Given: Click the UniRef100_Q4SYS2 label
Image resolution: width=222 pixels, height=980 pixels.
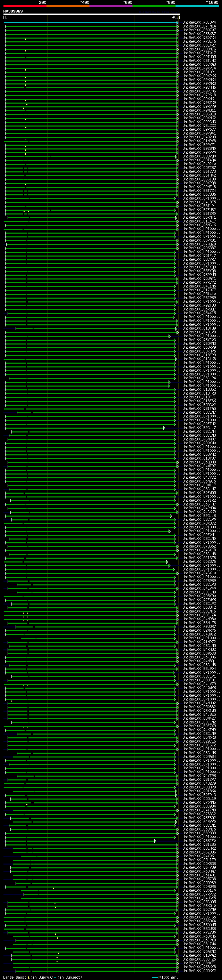Looking at the screenshot, I should coord(199,477).
